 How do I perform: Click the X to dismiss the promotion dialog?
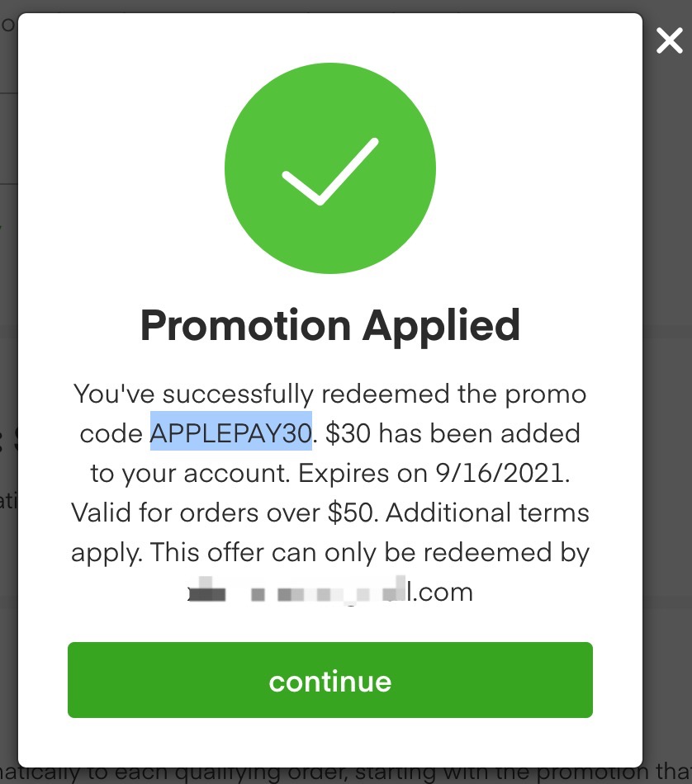pos(669,40)
